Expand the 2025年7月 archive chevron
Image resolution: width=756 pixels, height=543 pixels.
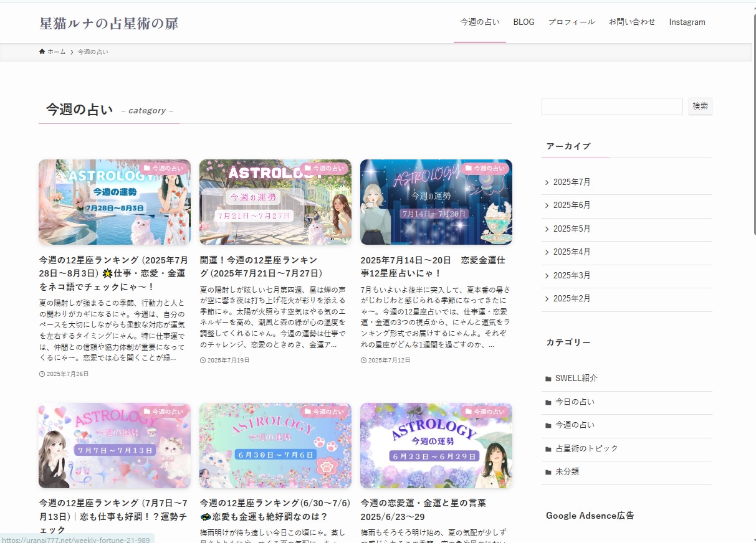point(547,182)
